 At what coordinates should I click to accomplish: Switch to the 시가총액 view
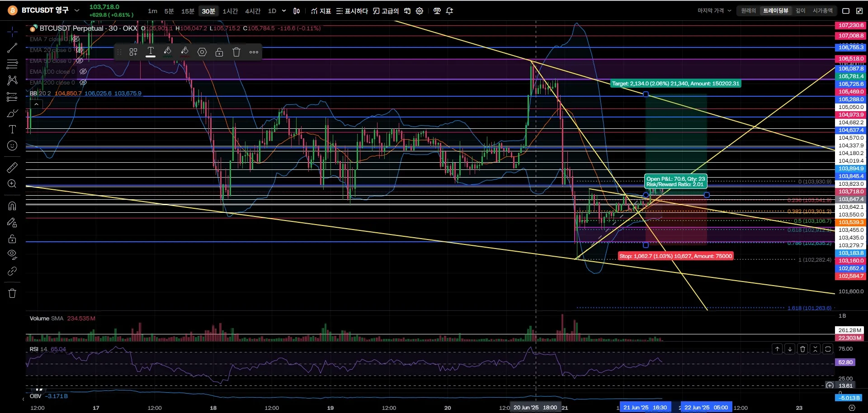click(823, 10)
